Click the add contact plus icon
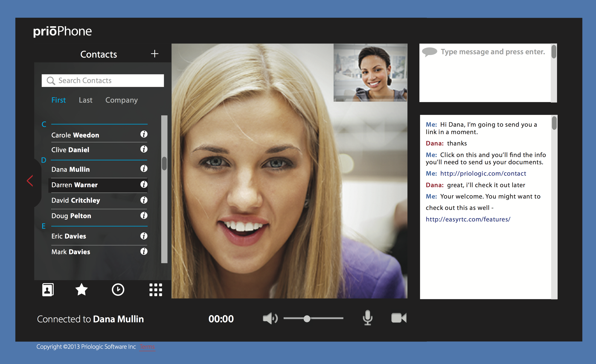This screenshot has height=364, width=596. point(154,54)
